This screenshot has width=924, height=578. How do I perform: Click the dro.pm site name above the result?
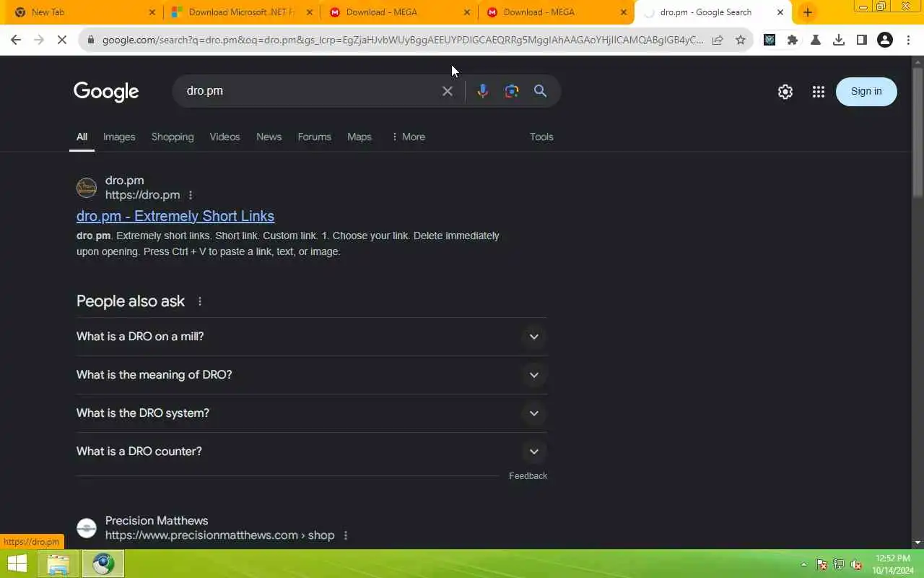click(x=124, y=181)
